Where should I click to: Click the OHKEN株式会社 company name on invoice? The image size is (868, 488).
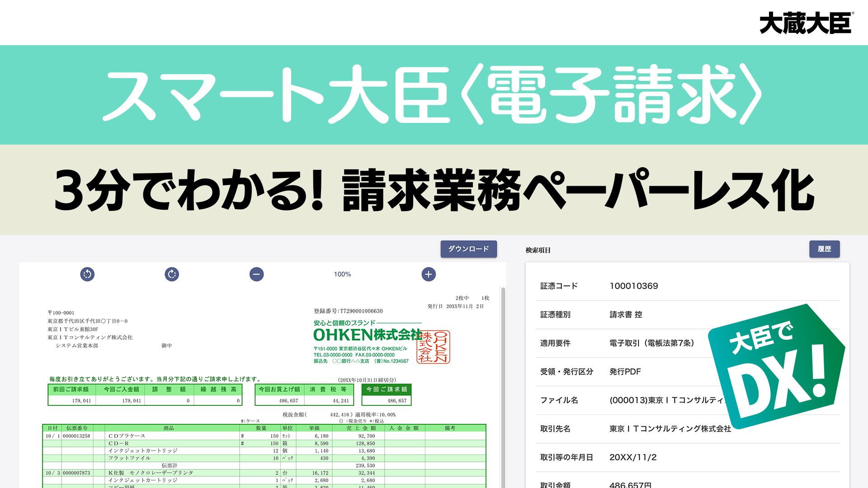(x=368, y=335)
